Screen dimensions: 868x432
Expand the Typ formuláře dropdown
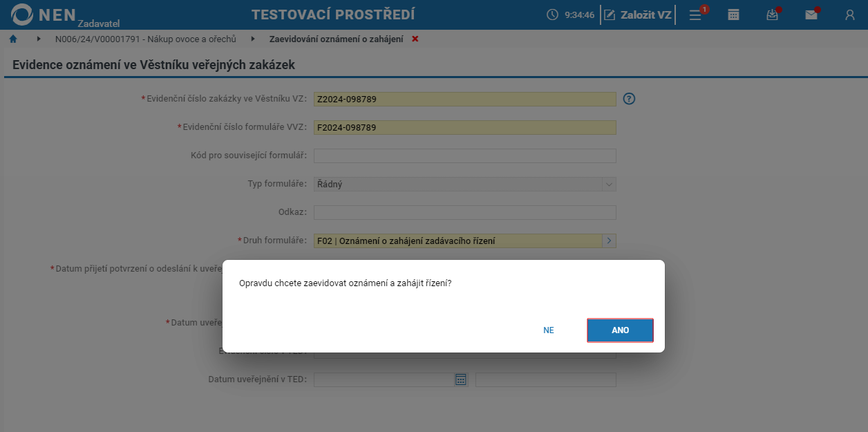[x=609, y=185]
